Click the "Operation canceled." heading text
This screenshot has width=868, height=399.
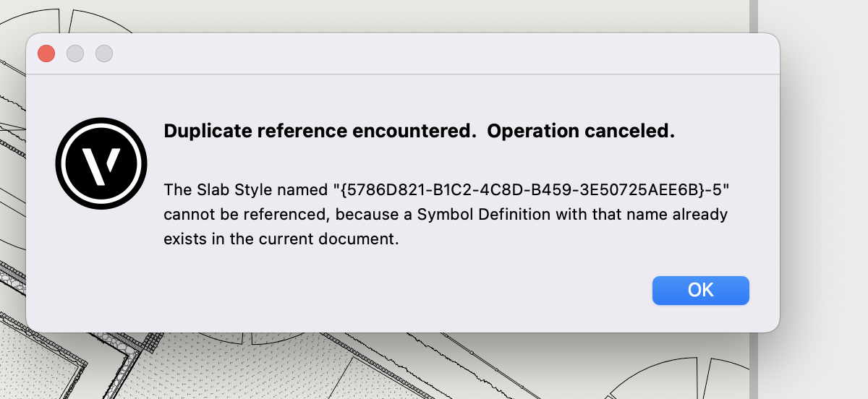point(581,132)
